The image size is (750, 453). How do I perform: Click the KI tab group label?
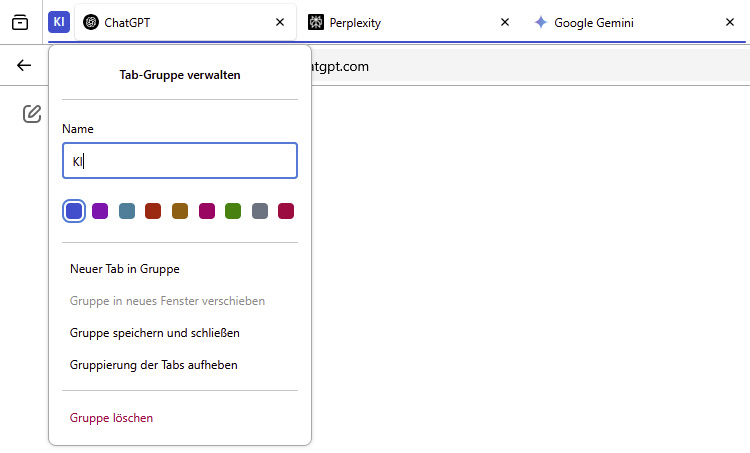coord(59,22)
